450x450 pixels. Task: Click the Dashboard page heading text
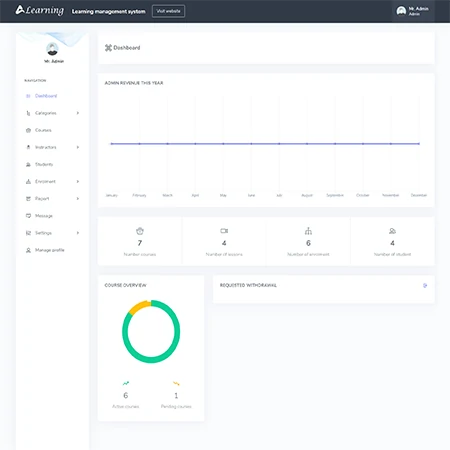127,48
